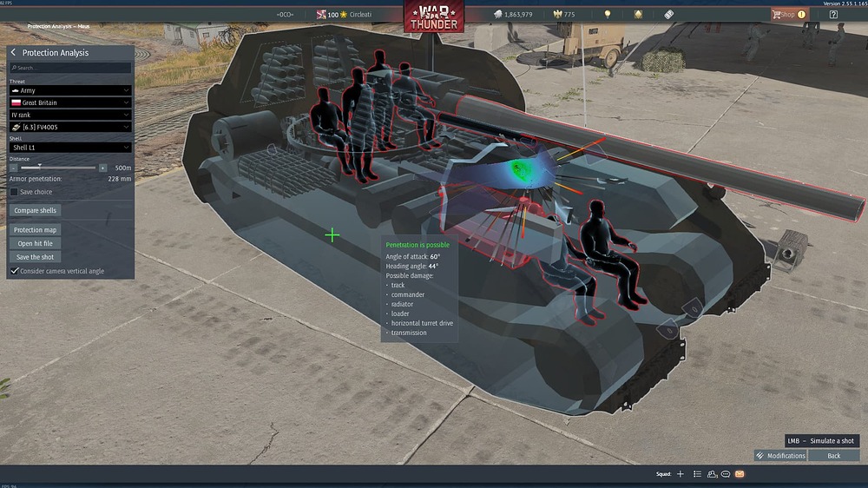Open the Shop in top bar
The image size is (868, 488).
pyautogui.click(x=789, y=15)
